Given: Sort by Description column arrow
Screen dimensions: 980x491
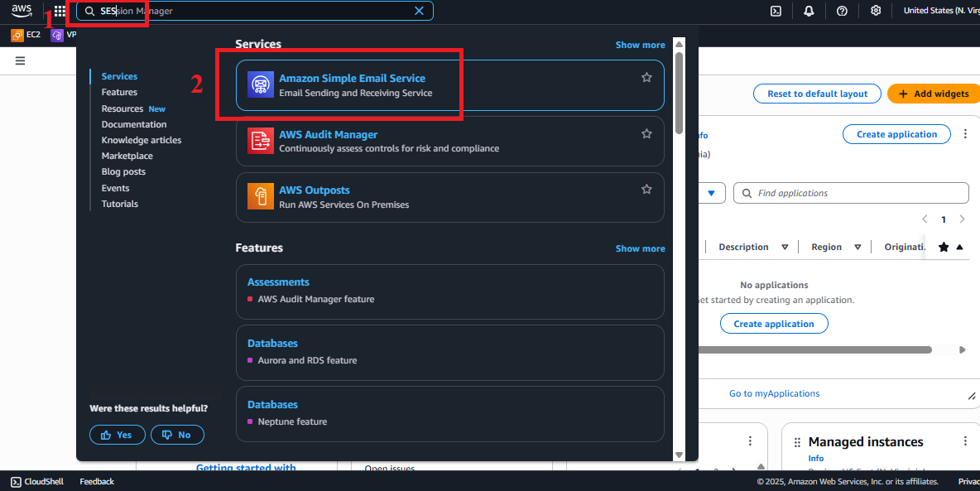Looking at the screenshot, I should point(785,247).
